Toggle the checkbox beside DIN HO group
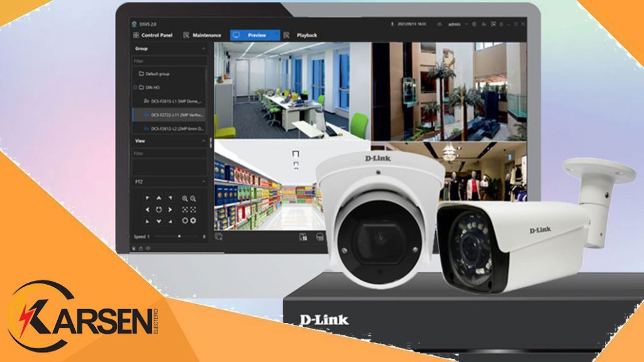644x362 pixels. point(135,87)
